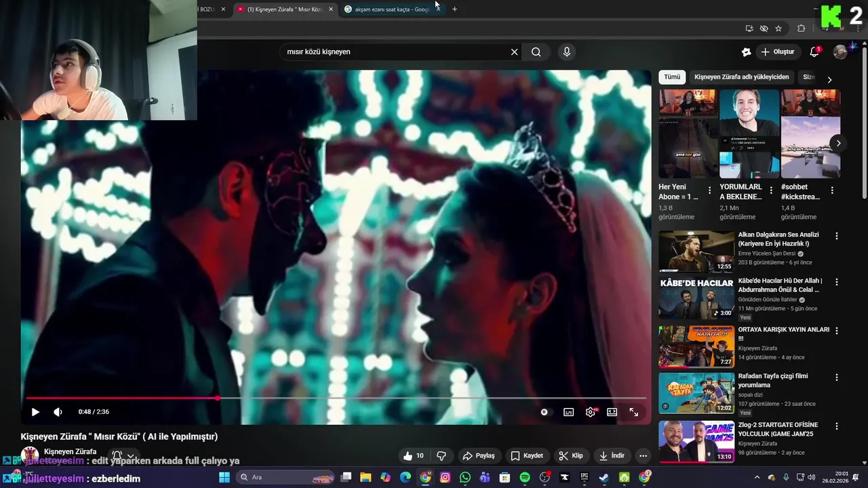Dislike the video with thumbs down
The image size is (868, 488).
point(441,455)
